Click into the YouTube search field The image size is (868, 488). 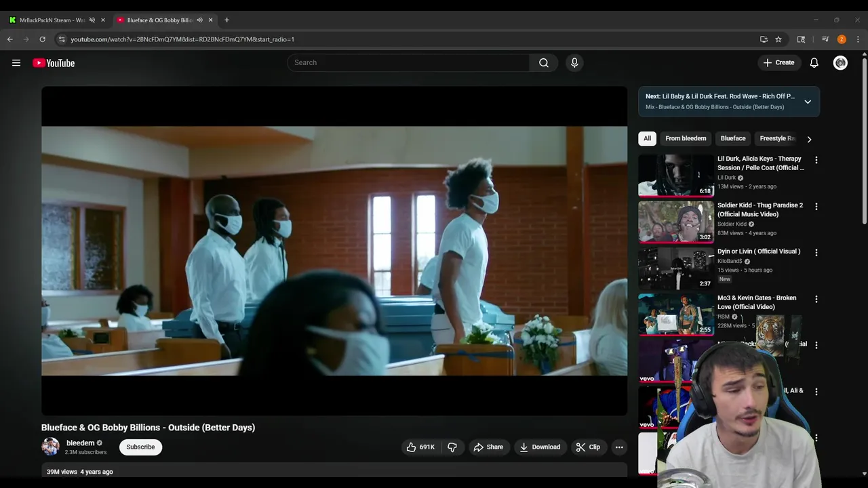pyautogui.click(x=408, y=63)
